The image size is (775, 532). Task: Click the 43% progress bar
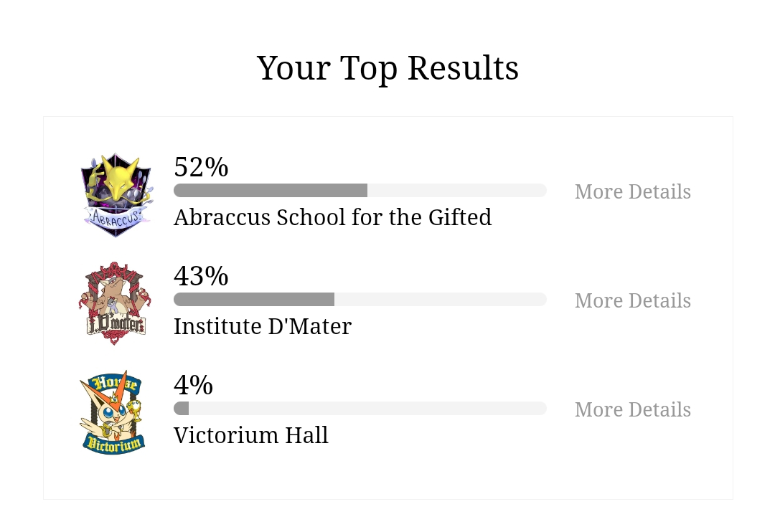point(360,300)
